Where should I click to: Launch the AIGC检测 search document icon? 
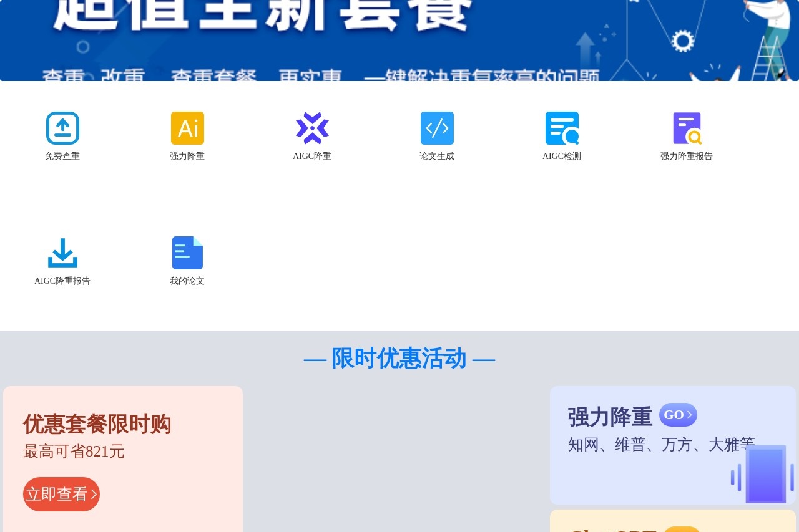pos(562,128)
